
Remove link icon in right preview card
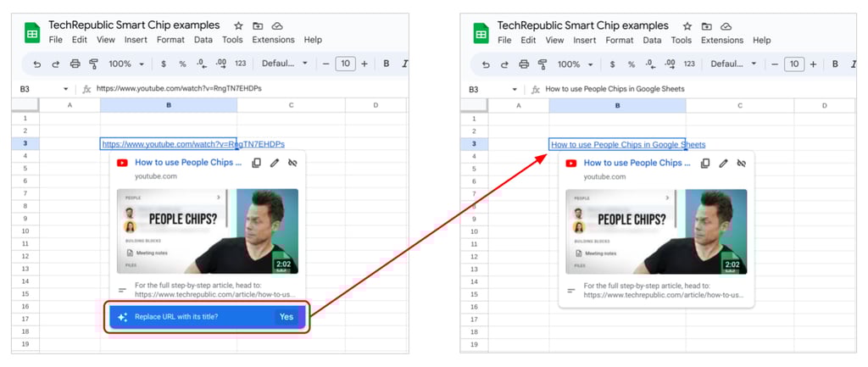(x=742, y=164)
